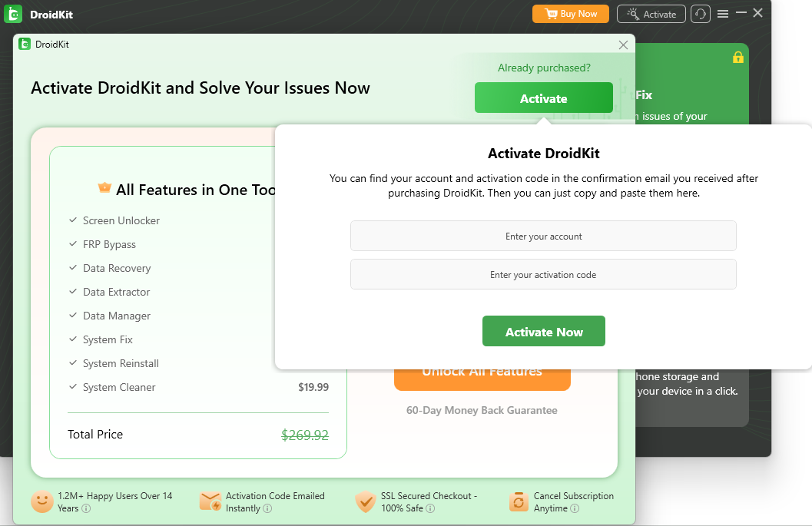Screen dimensions: 812x526
Task: Click the shield SSL Secured Checkout icon
Action: pyautogui.click(x=366, y=501)
